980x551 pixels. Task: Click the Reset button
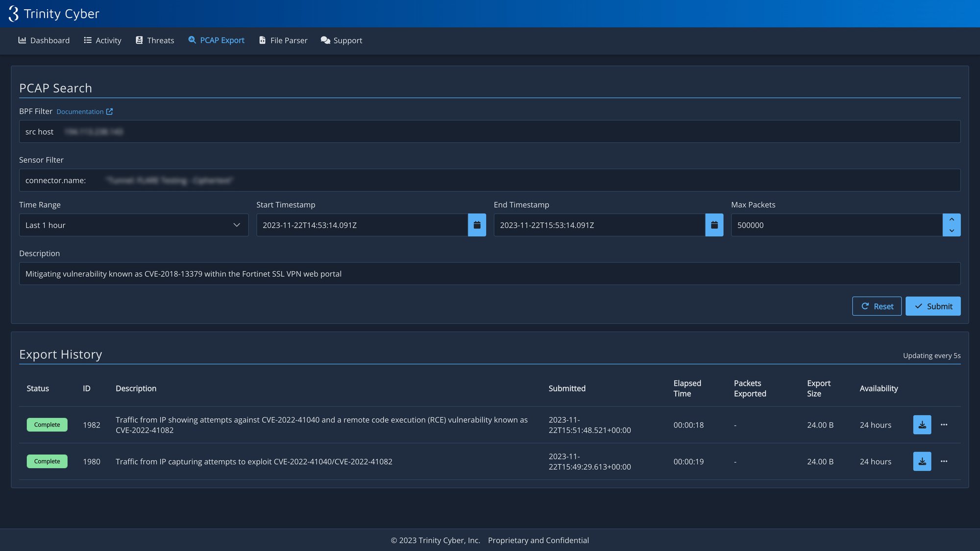tap(877, 306)
